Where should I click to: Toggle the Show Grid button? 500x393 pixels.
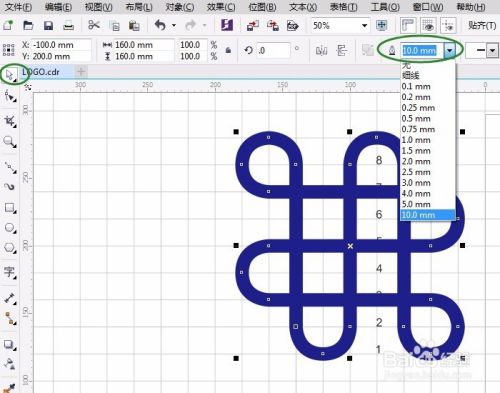[428, 25]
